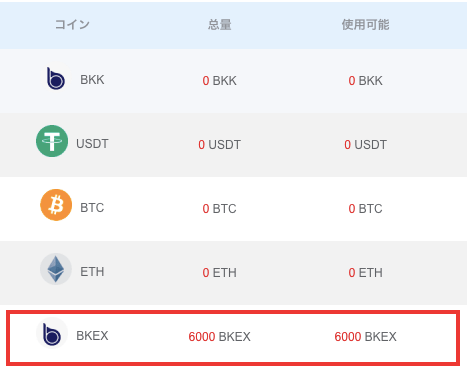This screenshot has height=368, width=467.
Task: Click the コイン column header
Action: (72, 24)
